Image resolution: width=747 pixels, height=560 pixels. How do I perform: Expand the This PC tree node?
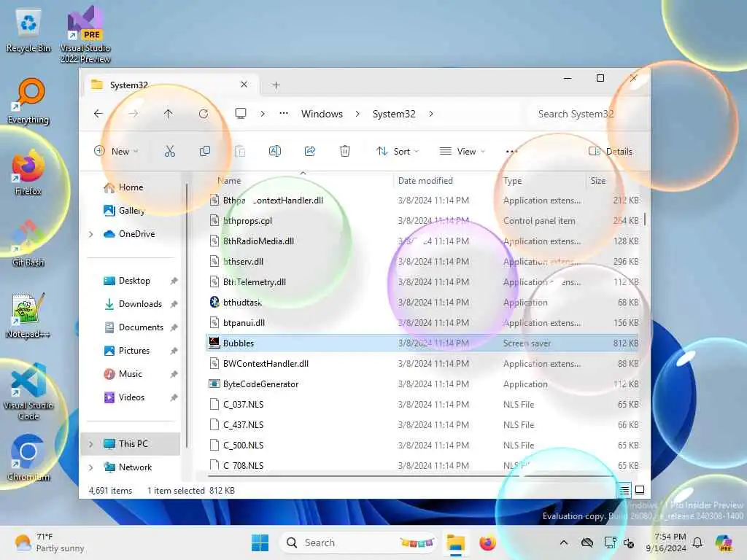coord(91,444)
